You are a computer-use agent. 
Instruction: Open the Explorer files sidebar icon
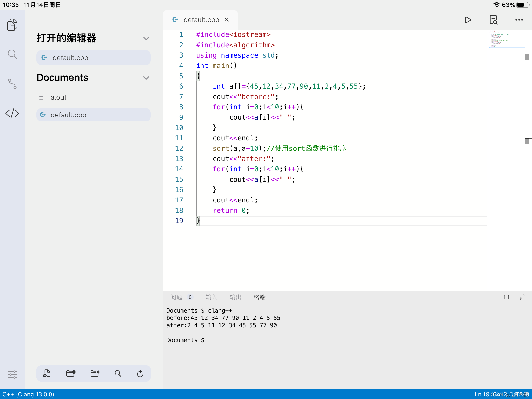tap(12, 25)
